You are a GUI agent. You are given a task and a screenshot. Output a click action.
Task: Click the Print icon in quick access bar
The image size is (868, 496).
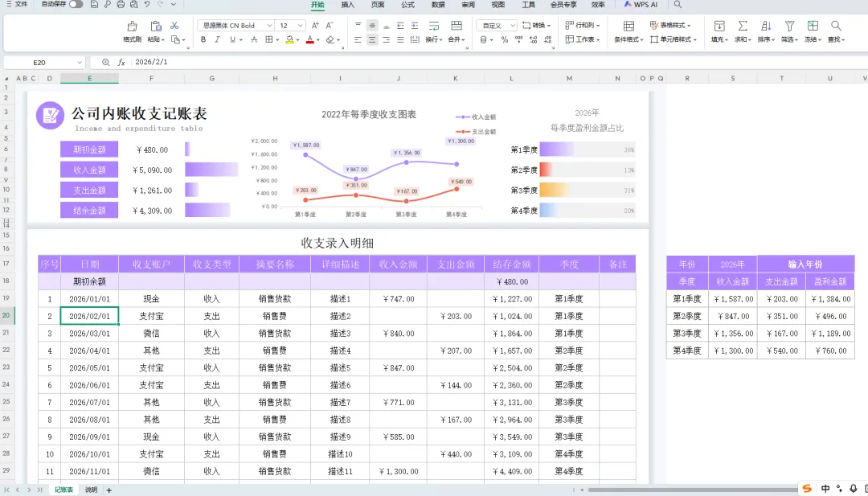tap(121, 5)
